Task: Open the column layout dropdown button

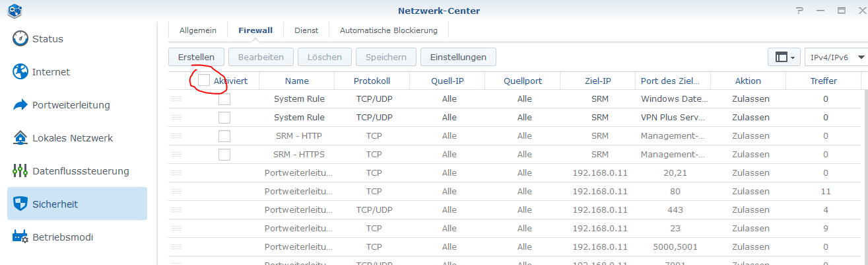Action: pos(784,57)
